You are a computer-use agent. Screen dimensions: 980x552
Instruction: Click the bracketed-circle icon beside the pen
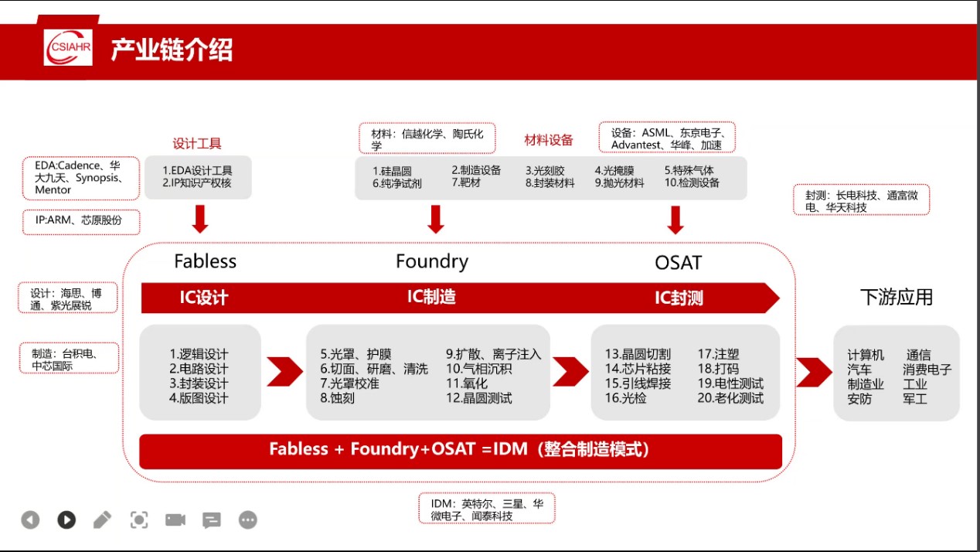(x=138, y=520)
